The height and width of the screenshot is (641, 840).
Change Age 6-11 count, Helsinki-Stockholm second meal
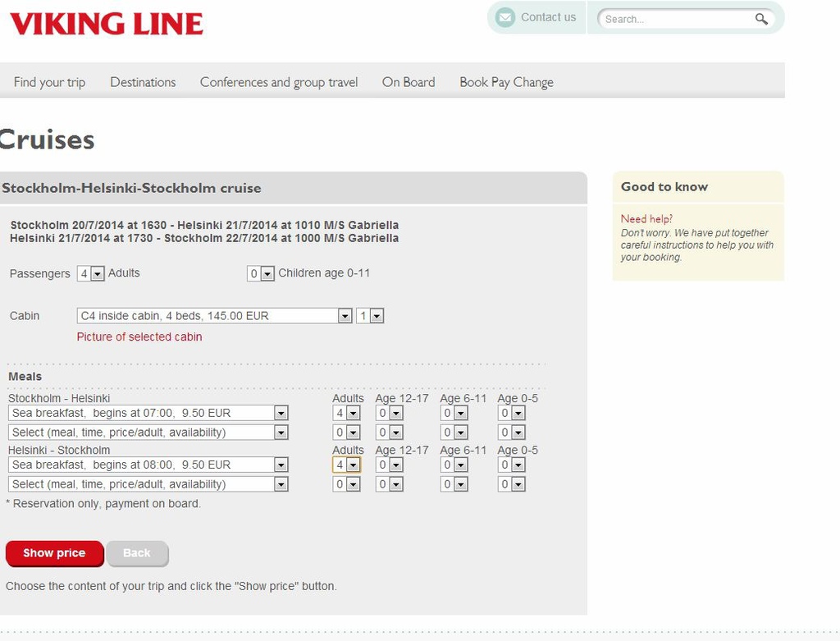coord(454,484)
